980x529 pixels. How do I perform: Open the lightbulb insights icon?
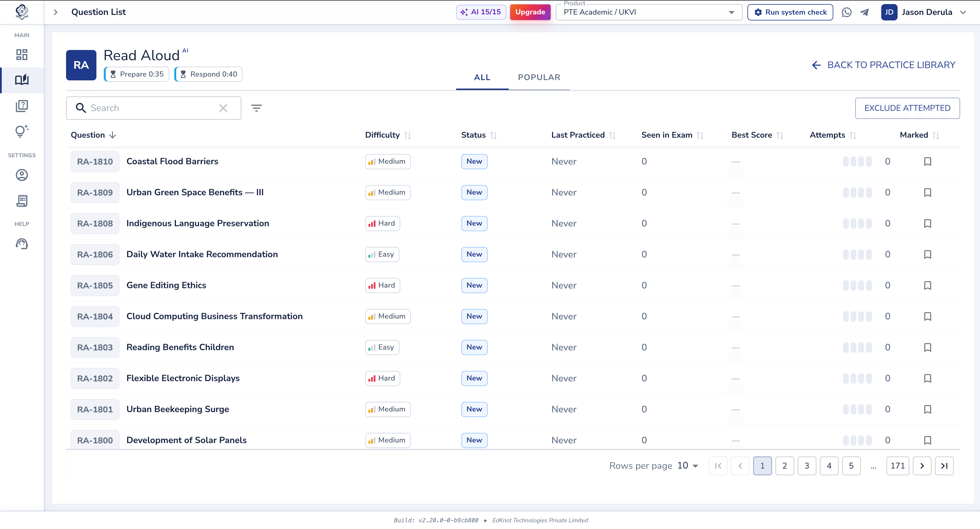tap(22, 131)
